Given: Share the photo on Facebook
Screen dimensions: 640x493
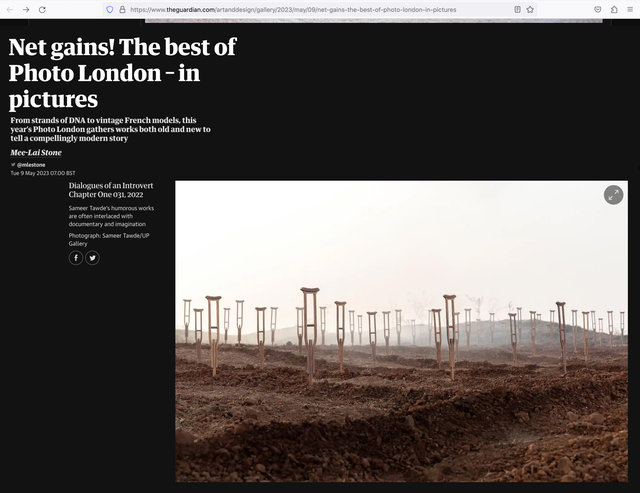Looking at the screenshot, I should 76,258.
